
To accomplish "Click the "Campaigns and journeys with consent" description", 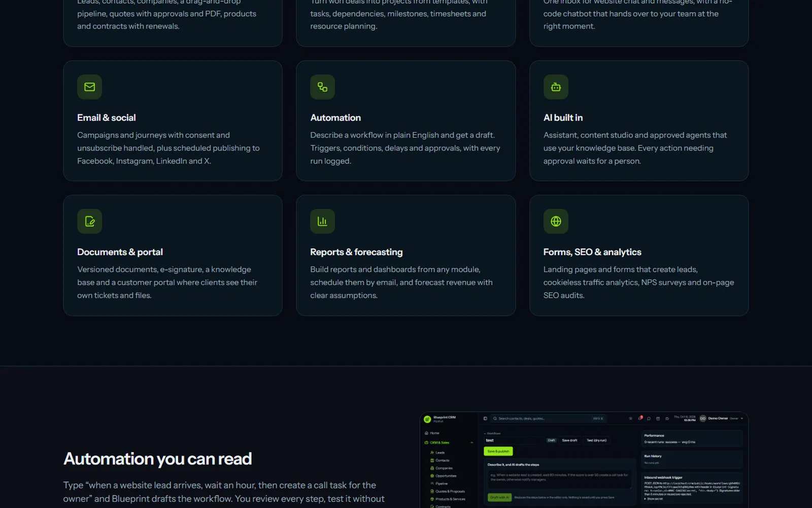I will click(x=168, y=148).
